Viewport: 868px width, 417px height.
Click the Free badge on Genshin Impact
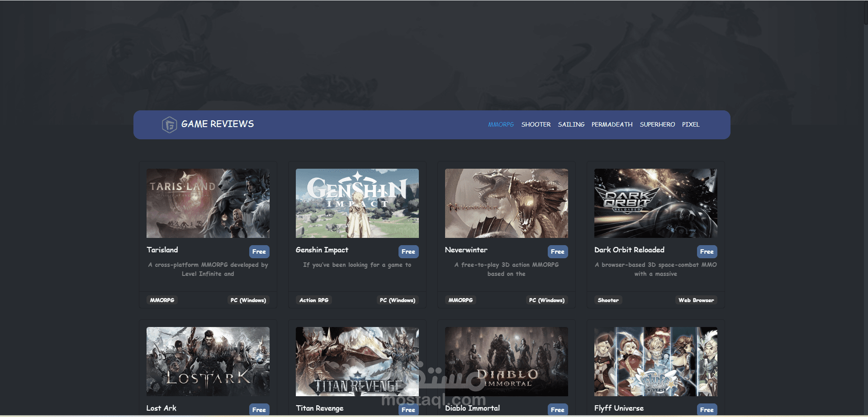(x=408, y=251)
